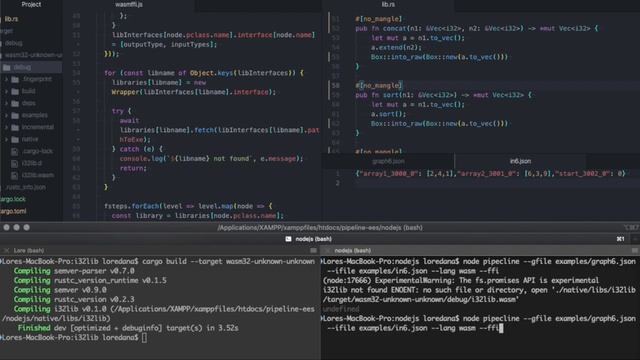640x360 pixels.
Task: Focus the nodejs terminal cursor after --ffi
Action: [501, 328]
